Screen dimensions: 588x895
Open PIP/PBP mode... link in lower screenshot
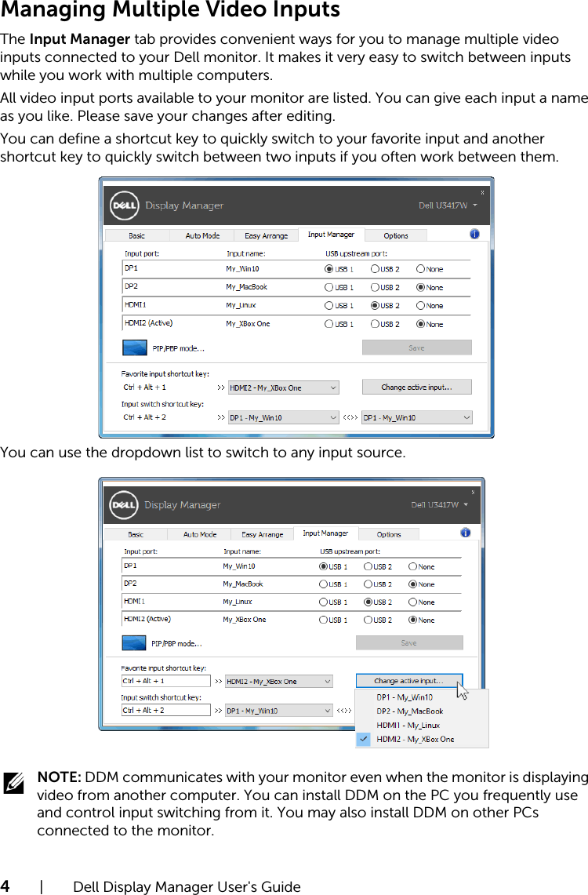coord(177,643)
